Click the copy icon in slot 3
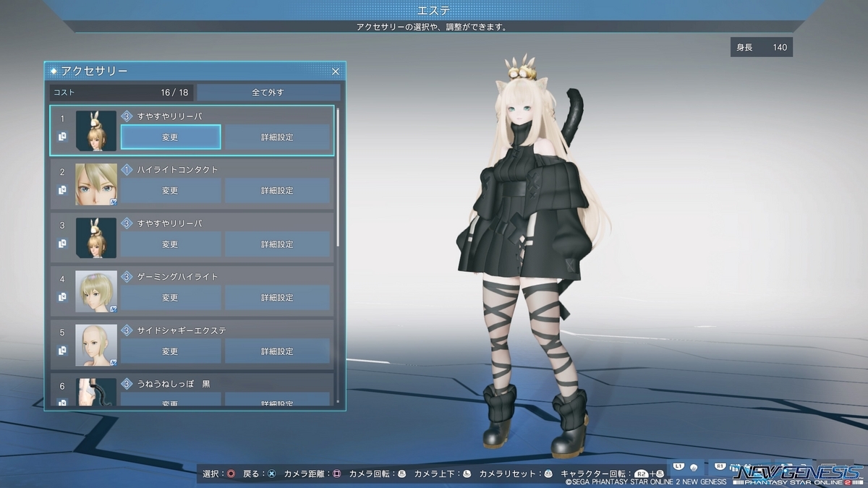The width and height of the screenshot is (868, 488). point(62,244)
